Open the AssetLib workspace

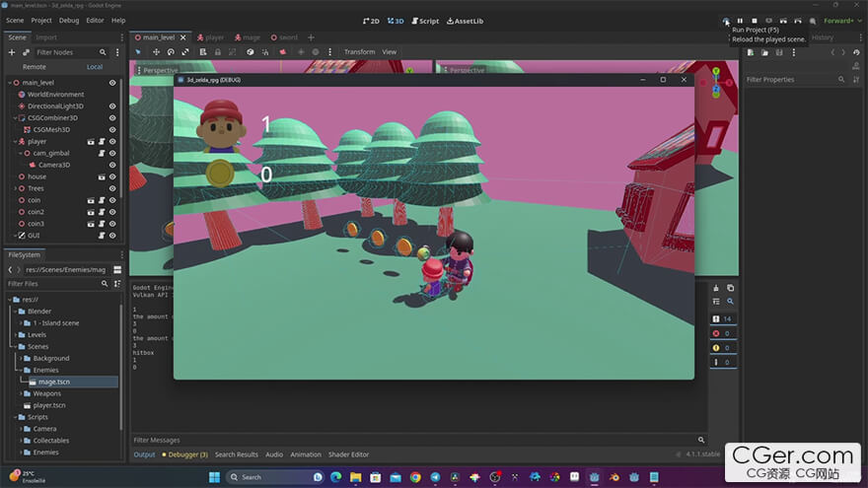click(x=465, y=21)
